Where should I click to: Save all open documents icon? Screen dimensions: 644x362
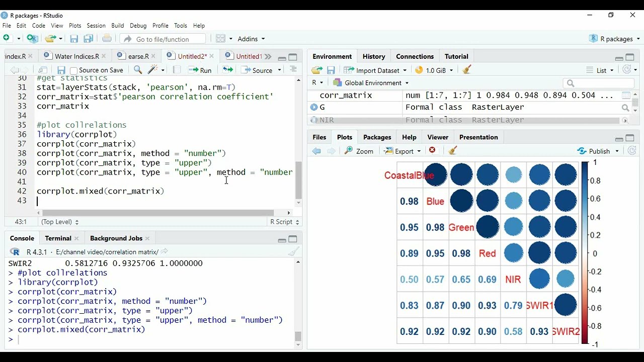(89, 39)
